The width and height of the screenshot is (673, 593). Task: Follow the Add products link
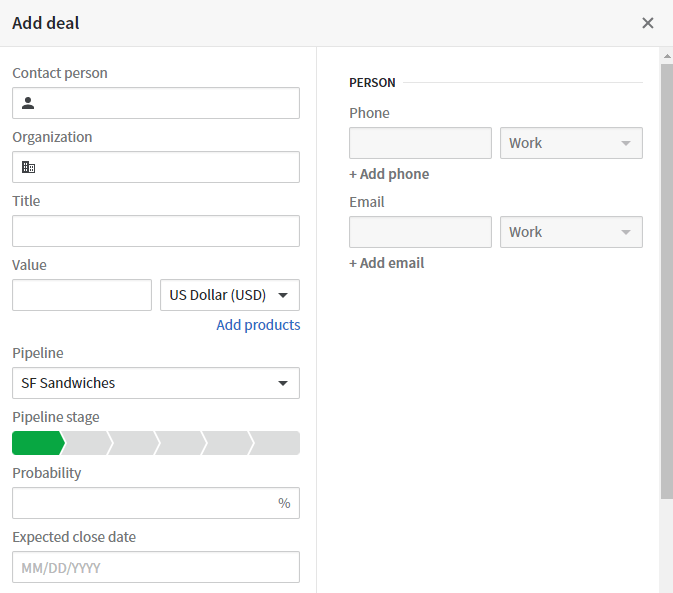coord(258,325)
